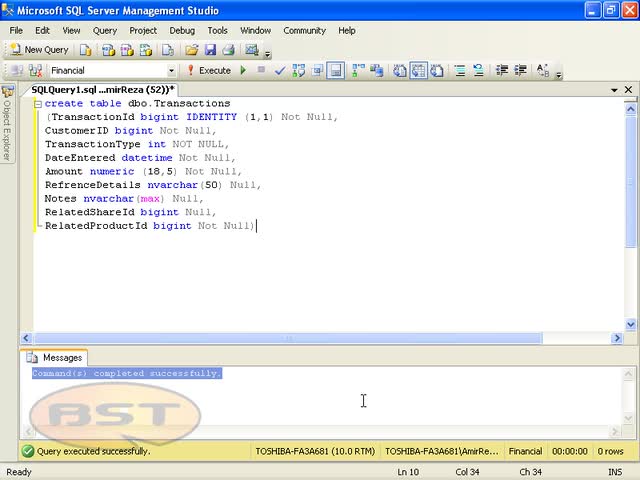Toggle the IntelliSense Enabled button
This screenshot has height=480, width=640.
pos(336,71)
